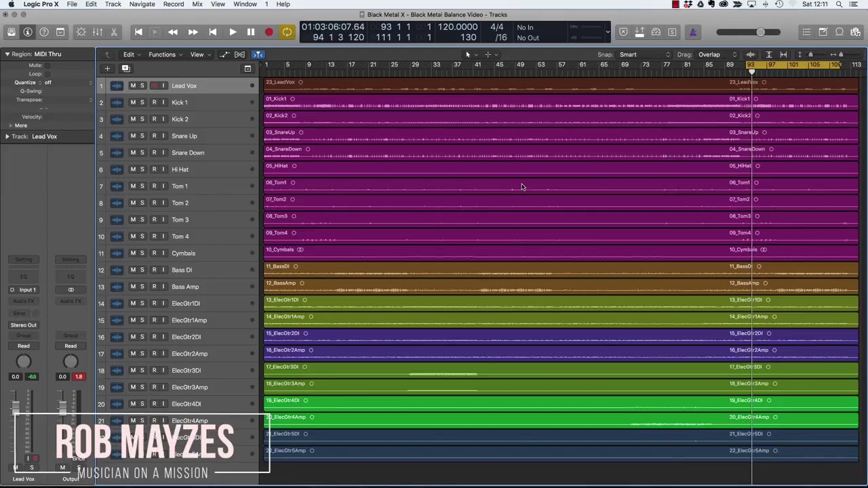Open the track header options dropdown
The height and width of the screenshot is (488, 868).
248,68
